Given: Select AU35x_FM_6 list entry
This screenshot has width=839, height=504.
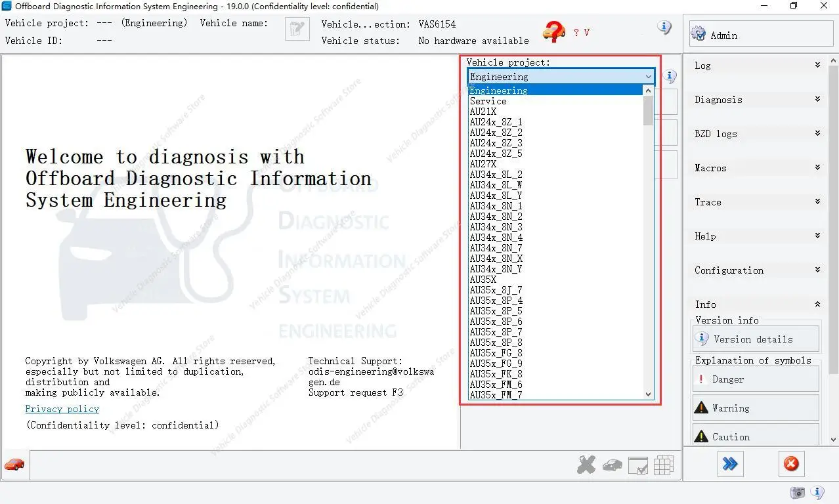Looking at the screenshot, I should [x=555, y=385].
